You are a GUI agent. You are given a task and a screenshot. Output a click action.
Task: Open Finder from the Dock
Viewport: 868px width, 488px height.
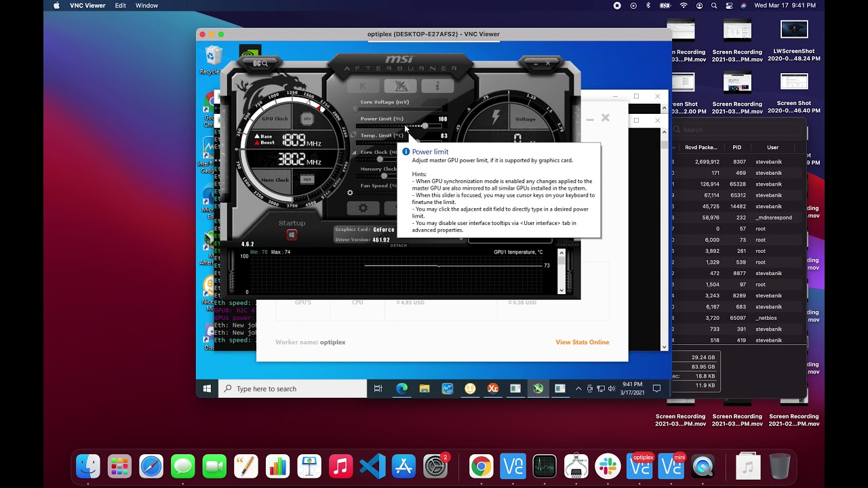pyautogui.click(x=88, y=466)
